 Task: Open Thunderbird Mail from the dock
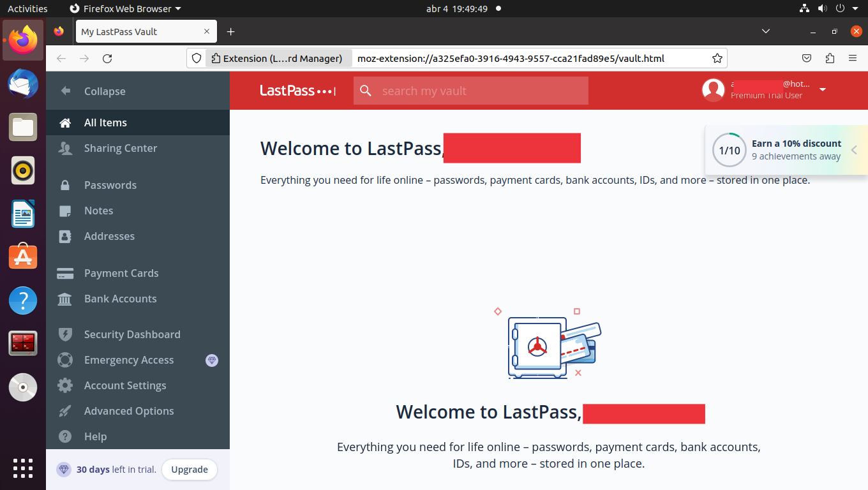(23, 84)
